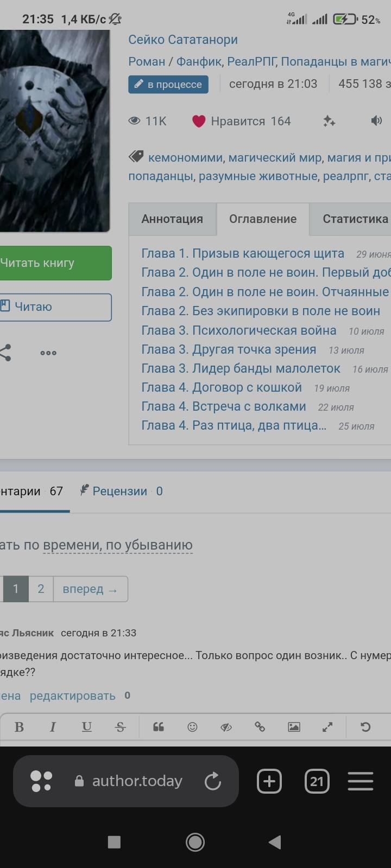Open the Роман form link
Image resolution: width=391 pixels, height=868 pixels.
point(147,62)
